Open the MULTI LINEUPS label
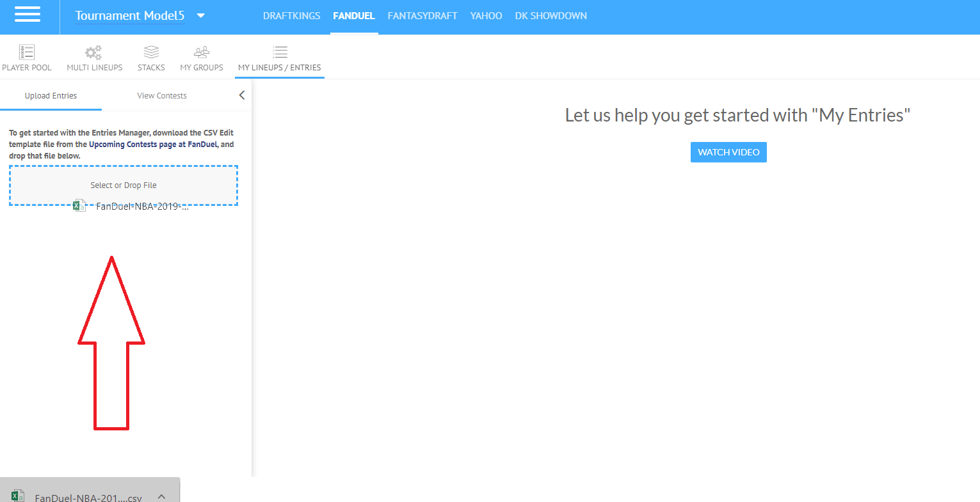This screenshot has height=502, width=980. click(x=95, y=67)
